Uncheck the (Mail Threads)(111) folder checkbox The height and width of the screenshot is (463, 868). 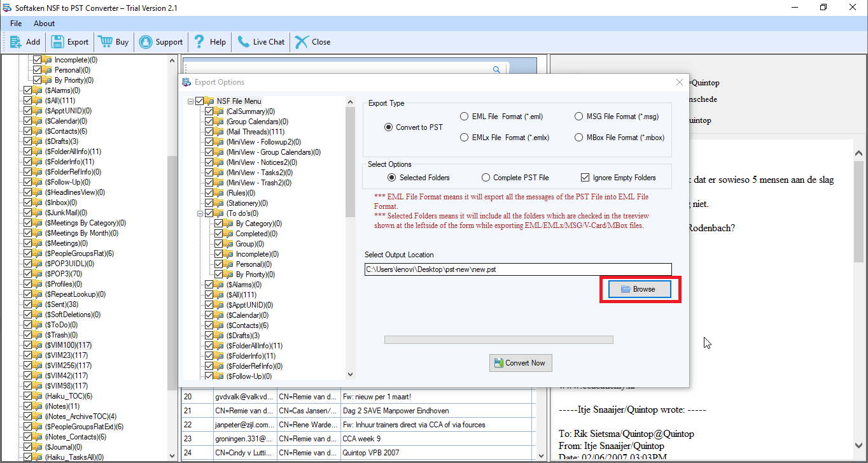point(210,131)
